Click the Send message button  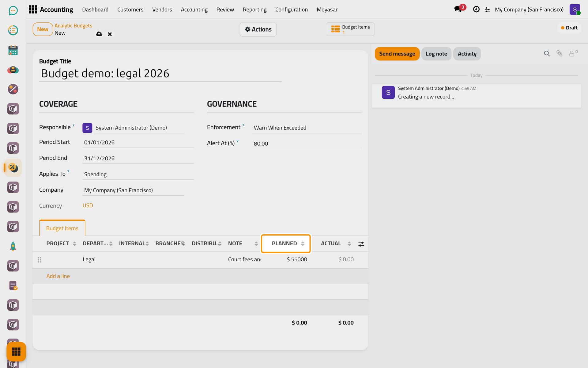click(397, 54)
